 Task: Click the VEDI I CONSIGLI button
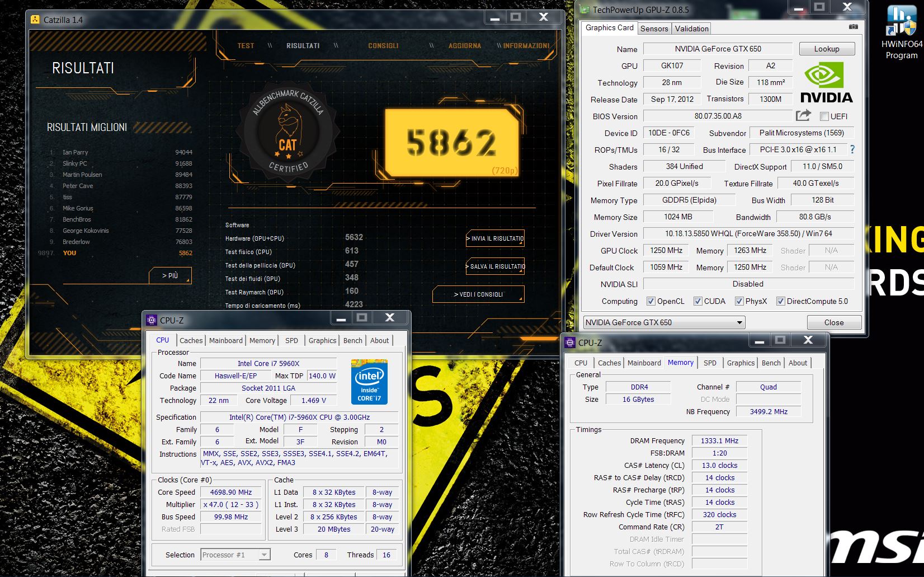[478, 294]
